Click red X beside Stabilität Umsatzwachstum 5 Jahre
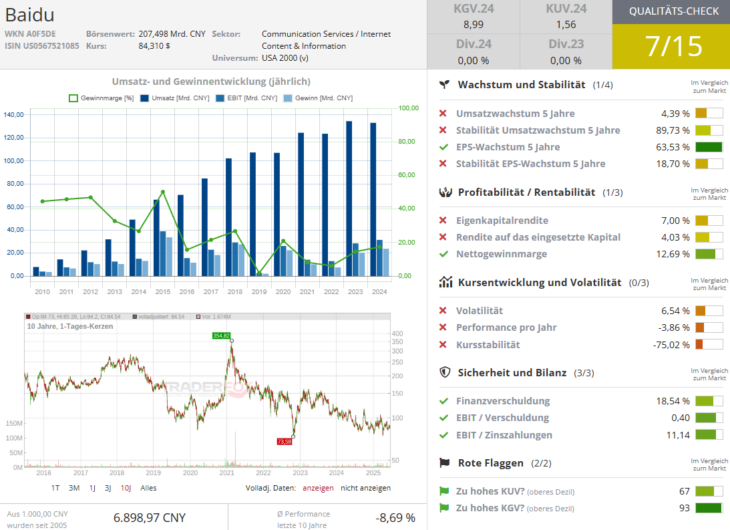Viewport: 730px width, 530px height. coord(443,130)
